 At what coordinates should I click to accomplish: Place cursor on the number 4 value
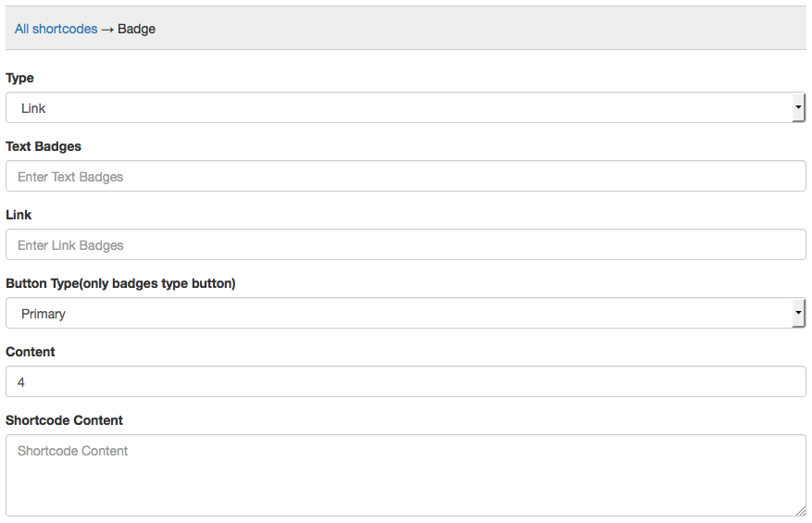click(21, 381)
